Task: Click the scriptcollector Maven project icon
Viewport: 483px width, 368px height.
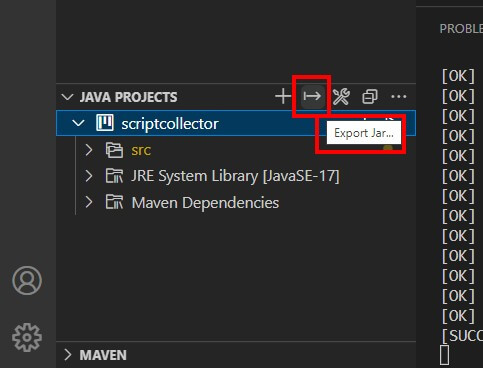Action: 105,123
